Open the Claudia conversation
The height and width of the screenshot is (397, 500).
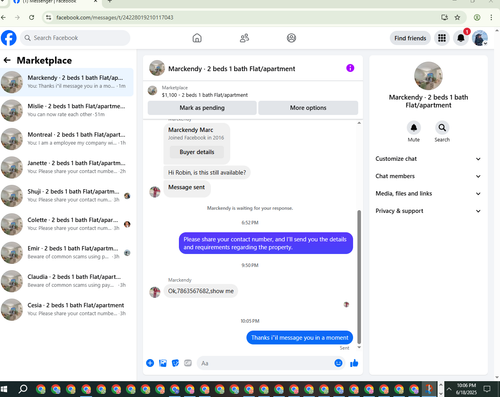click(x=67, y=281)
